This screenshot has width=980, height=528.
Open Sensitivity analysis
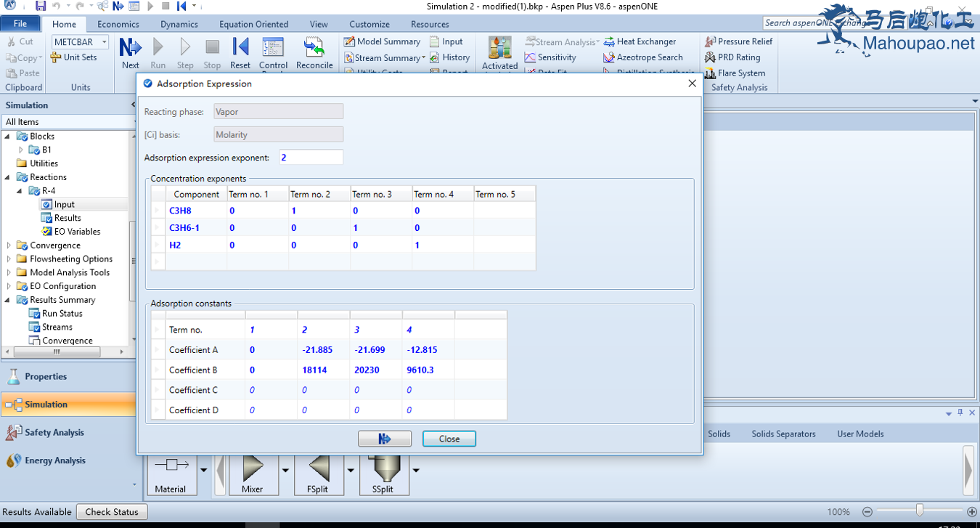pyautogui.click(x=550, y=57)
